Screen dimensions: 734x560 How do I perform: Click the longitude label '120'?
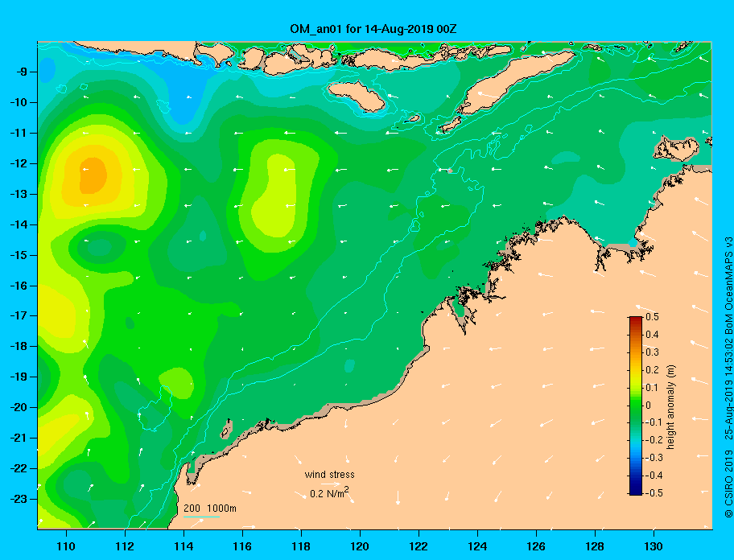click(360, 546)
